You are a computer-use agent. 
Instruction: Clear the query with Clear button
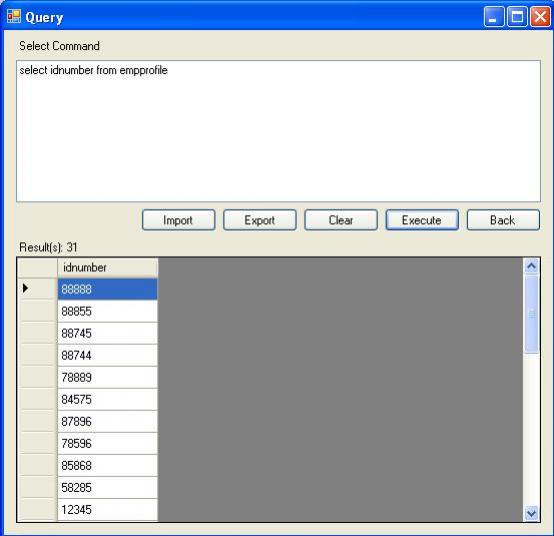click(341, 220)
